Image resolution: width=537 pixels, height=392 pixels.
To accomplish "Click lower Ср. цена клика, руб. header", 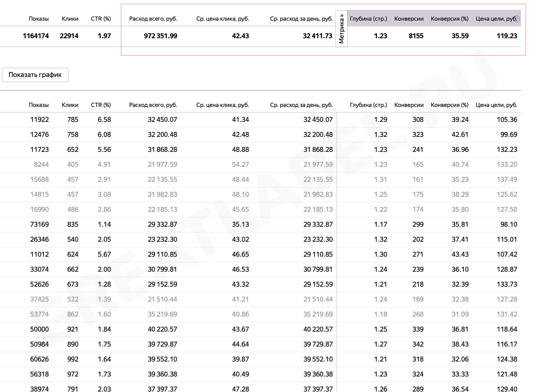I will tap(223, 105).
